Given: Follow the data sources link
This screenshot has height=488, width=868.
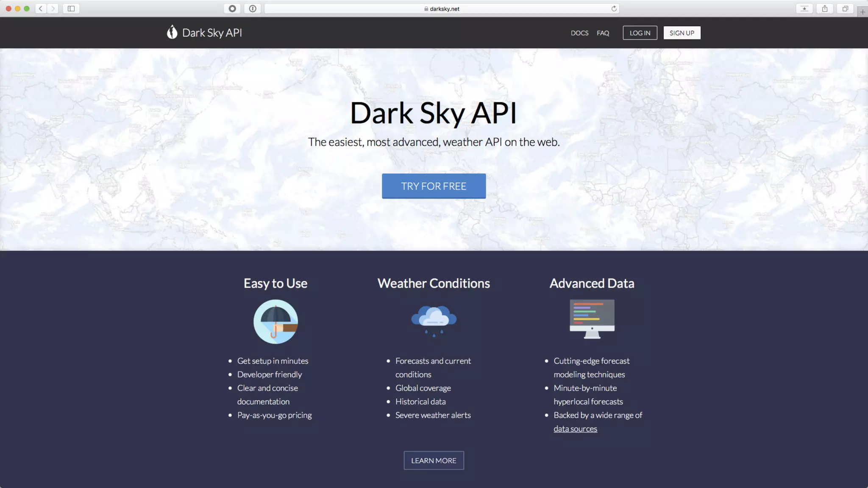Looking at the screenshot, I should pos(575,429).
